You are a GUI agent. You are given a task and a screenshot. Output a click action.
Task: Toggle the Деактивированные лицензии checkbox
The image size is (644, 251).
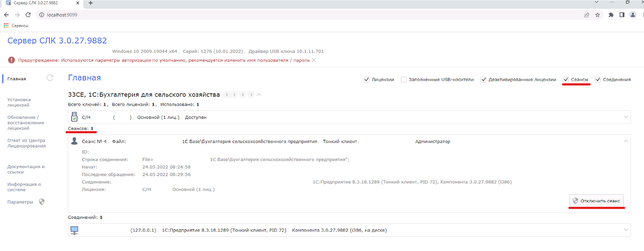pyautogui.click(x=483, y=80)
